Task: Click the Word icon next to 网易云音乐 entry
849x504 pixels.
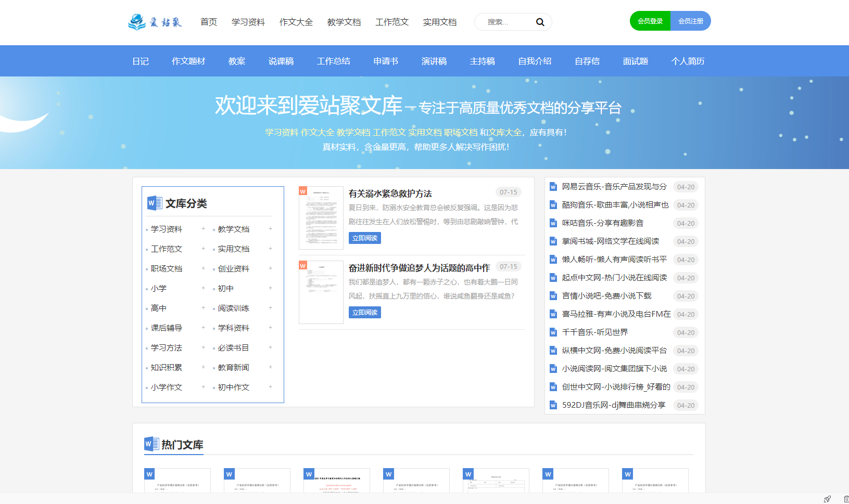Action: point(553,187)
